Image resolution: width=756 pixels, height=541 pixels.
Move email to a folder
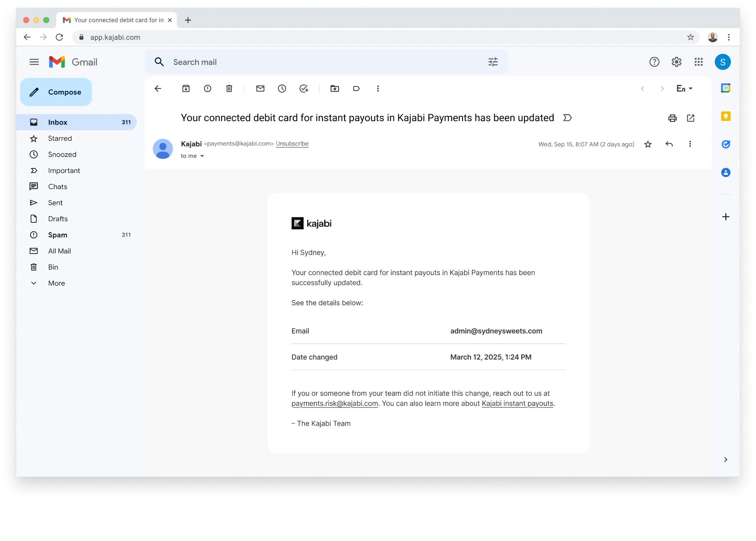click(x=335, y=89)
